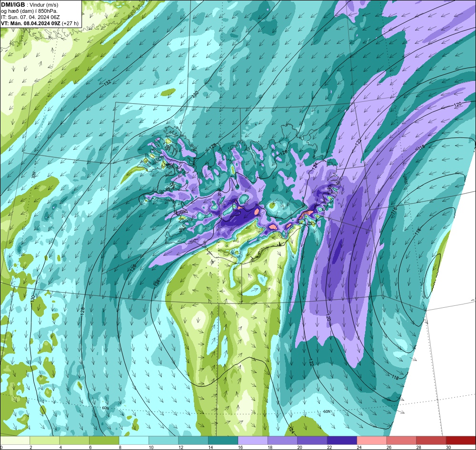This screenshot has width=476, height=450.
Task: Click the legend tick label '30'
Action: click(448, 447)
